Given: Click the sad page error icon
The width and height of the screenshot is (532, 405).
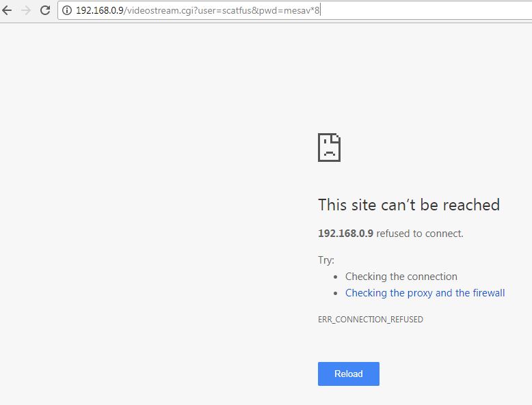Looking at the screenshot, I should [x=329, y=148].
